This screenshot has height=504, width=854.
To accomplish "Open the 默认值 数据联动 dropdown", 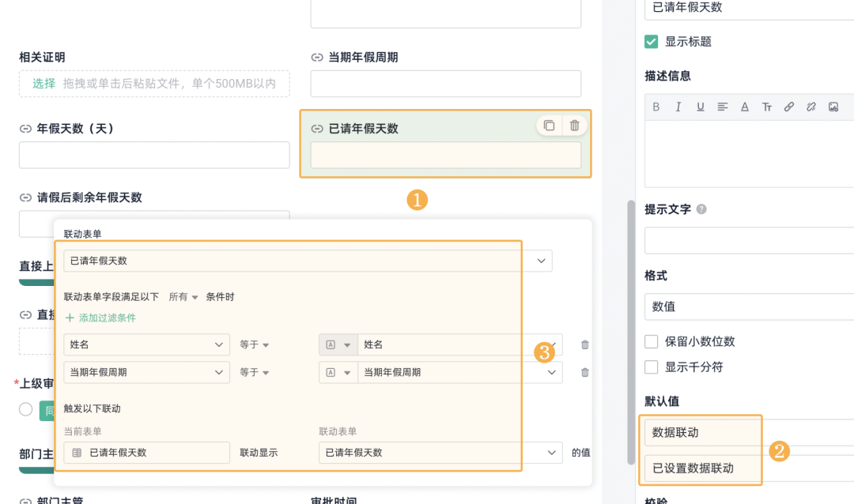I will [750, 433].
